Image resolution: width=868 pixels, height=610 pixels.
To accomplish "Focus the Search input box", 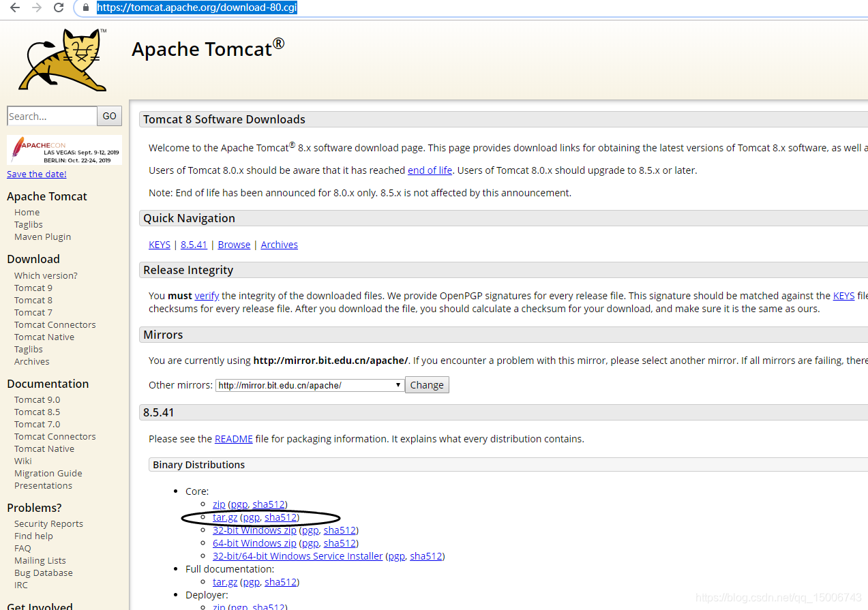I will click(52, 116).
